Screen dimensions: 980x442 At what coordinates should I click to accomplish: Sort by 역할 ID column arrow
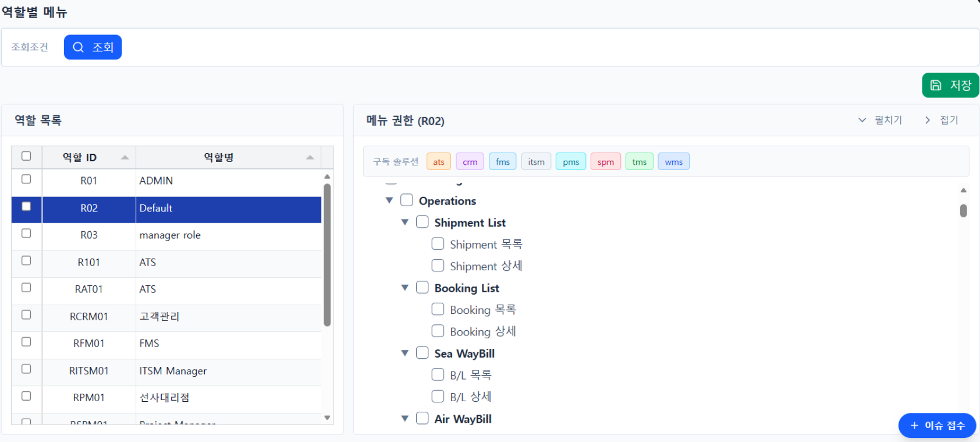point(125,157)
